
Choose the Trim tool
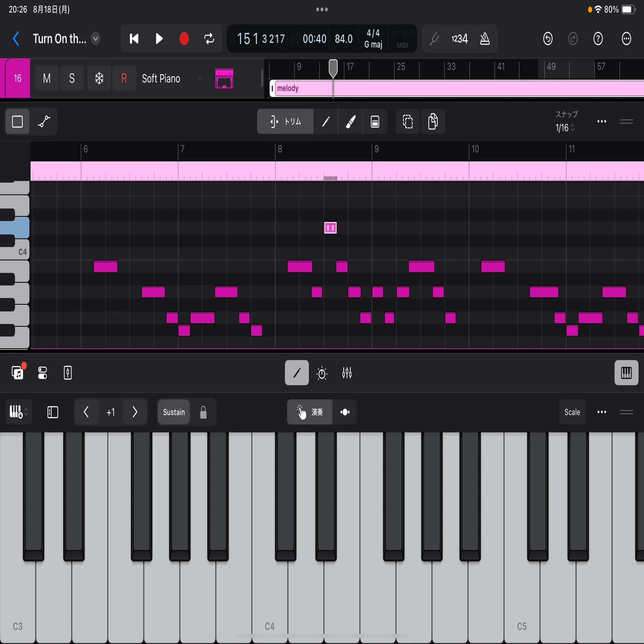tap(285, 121)
